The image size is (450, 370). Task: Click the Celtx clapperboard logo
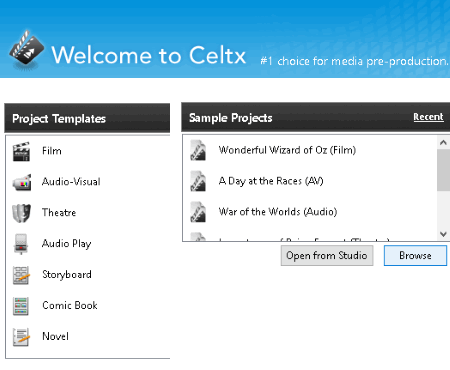[27, 49]
